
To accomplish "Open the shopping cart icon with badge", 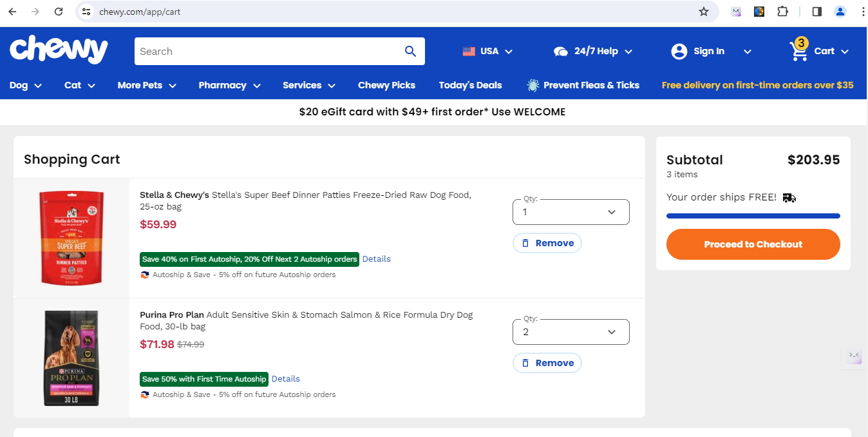I will pyautogui.click(x=799, y=50).
